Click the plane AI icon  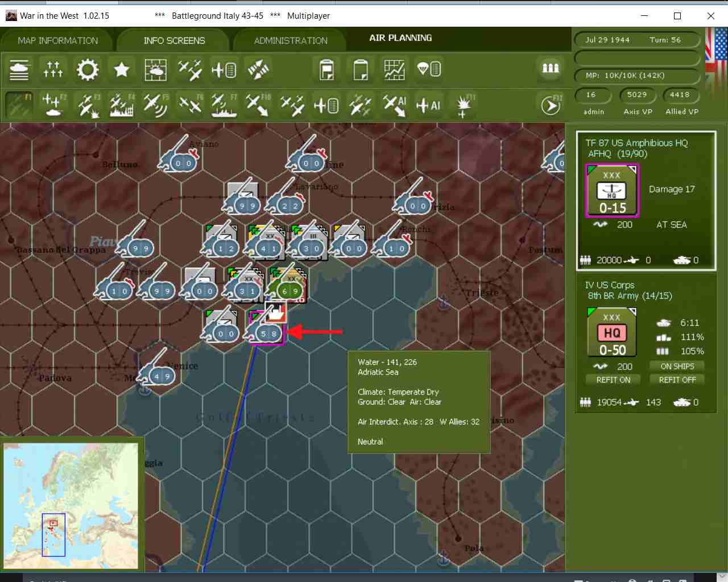click(428, 105)
